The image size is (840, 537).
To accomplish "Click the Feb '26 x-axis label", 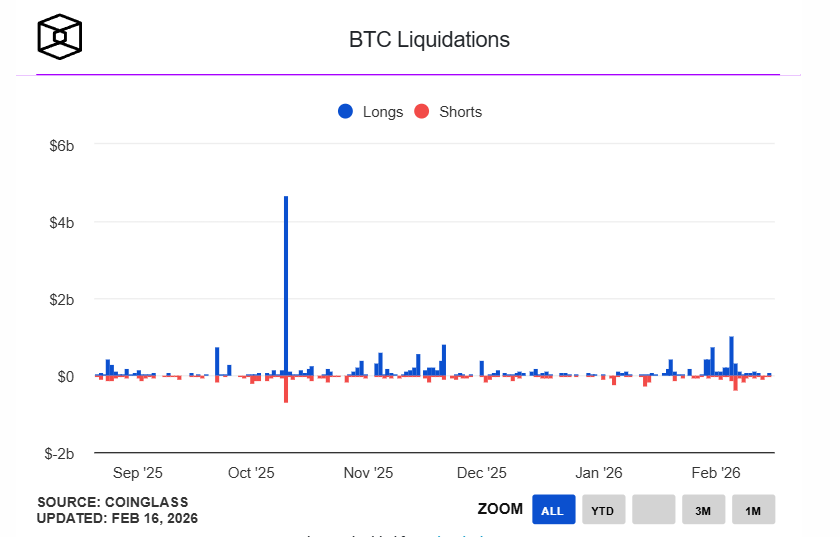I will coord(716,473).
